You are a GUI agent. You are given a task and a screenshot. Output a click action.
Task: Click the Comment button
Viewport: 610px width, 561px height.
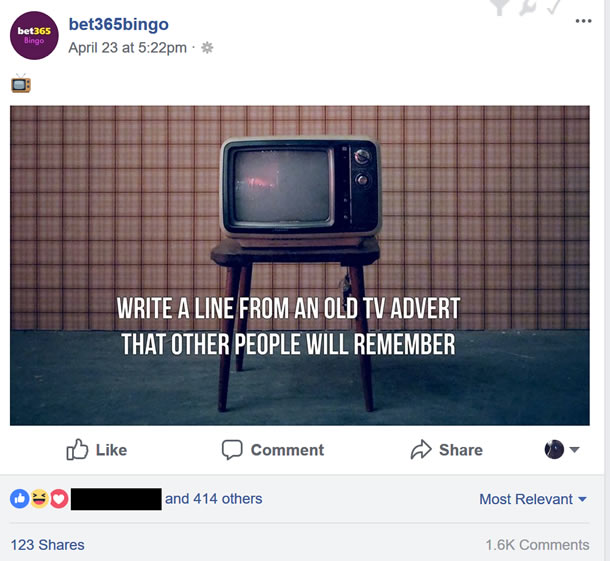tap(273, 450)
